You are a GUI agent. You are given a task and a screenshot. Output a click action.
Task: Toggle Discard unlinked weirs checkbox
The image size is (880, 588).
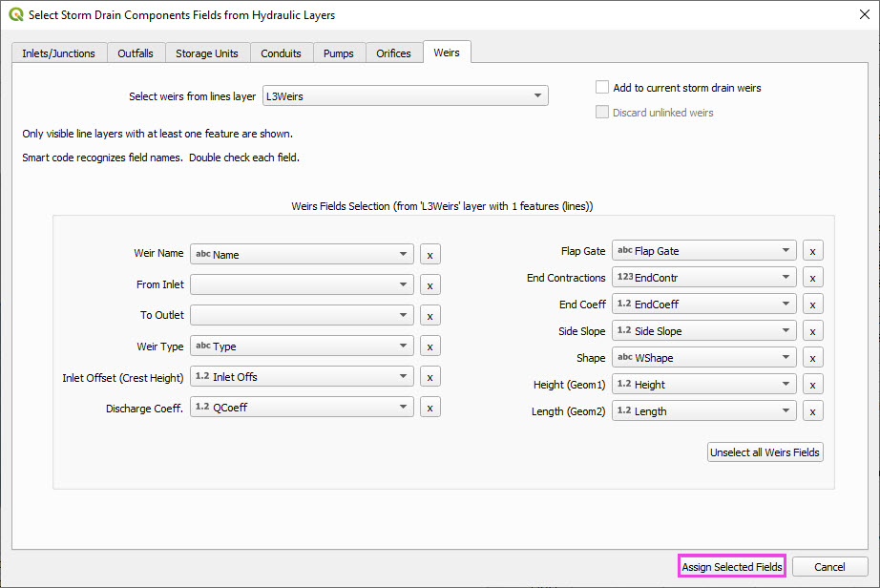point(602,113)
